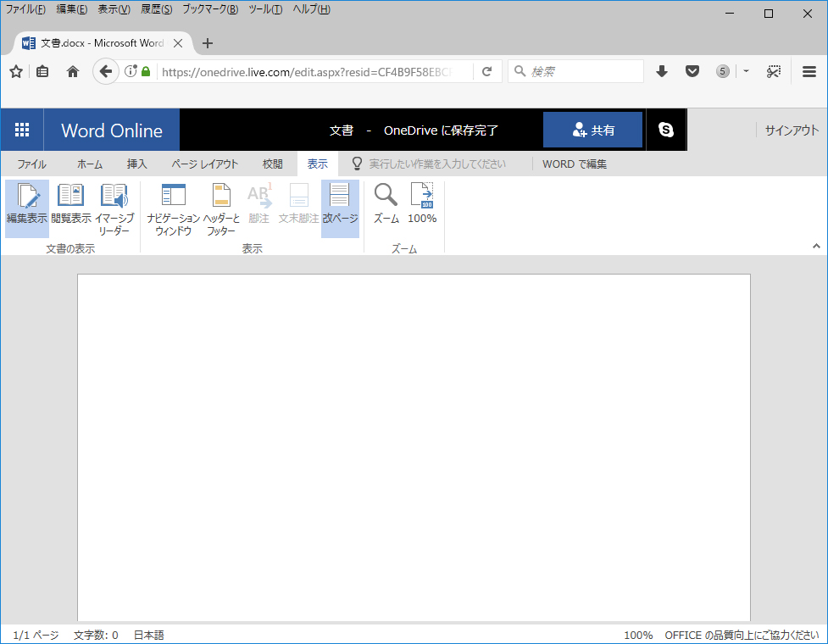Open the Firefox ヘルプ(H) menu

pos(312,9)
